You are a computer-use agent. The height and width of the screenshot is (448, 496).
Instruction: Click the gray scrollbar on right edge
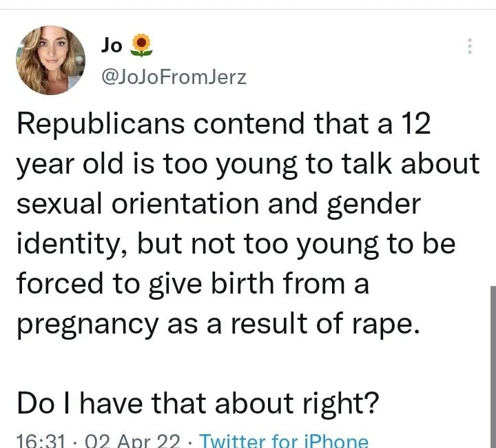[492, 365]
